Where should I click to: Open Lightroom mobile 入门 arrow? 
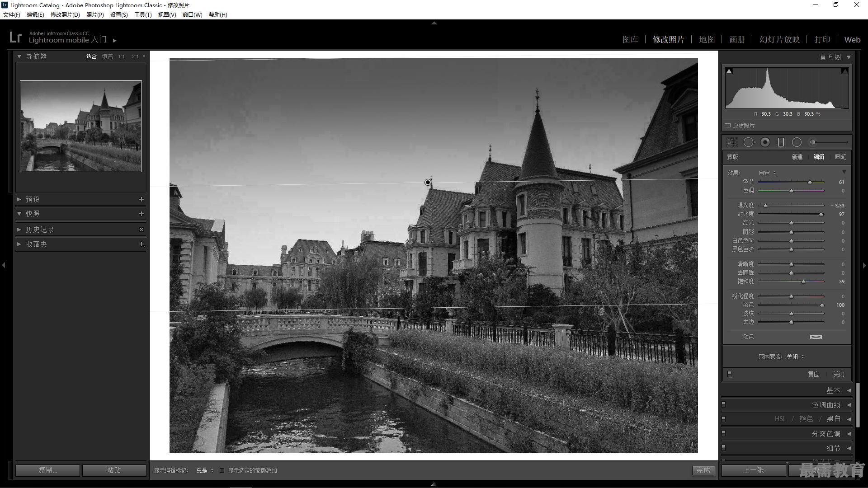pos(115,41)
